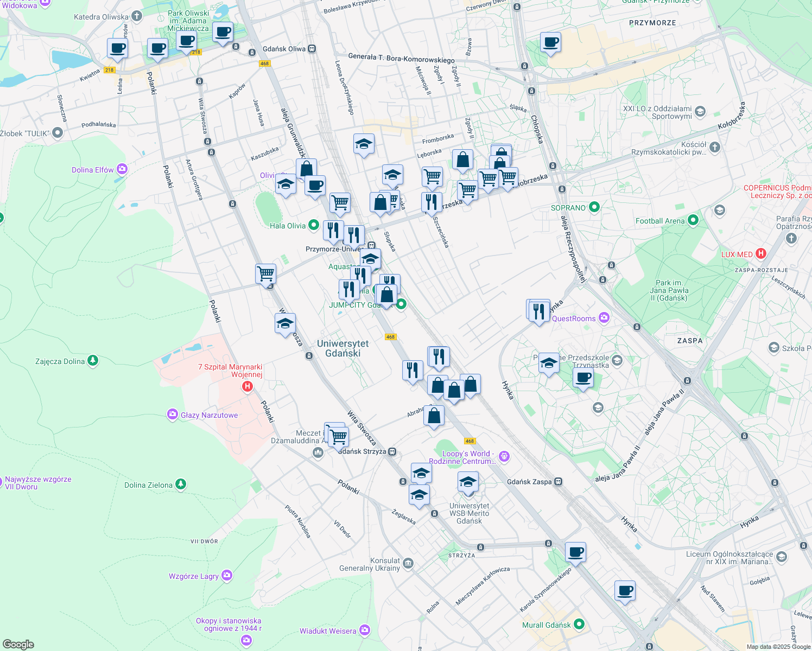Open the Wiadukt Weisera attraction pin

(364, 630)
